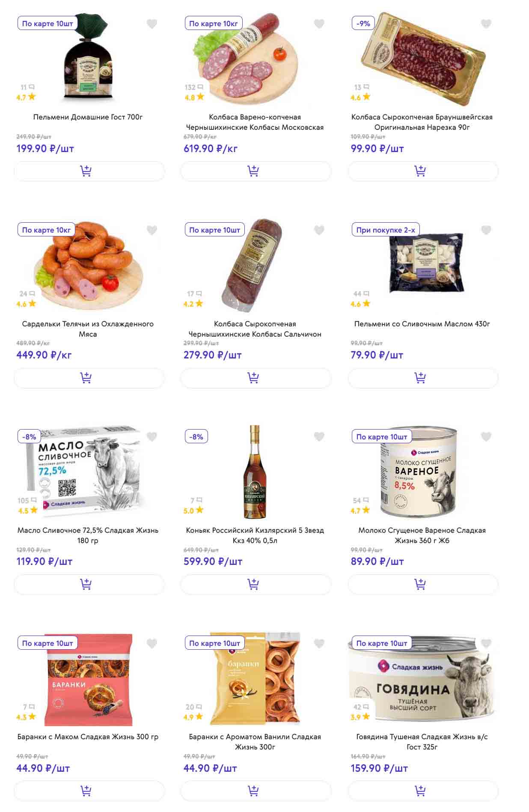Open Баранки с Ароматом Ванили product link
The height and width of the screenshot is (812, 529).
(x=255, y=742)
